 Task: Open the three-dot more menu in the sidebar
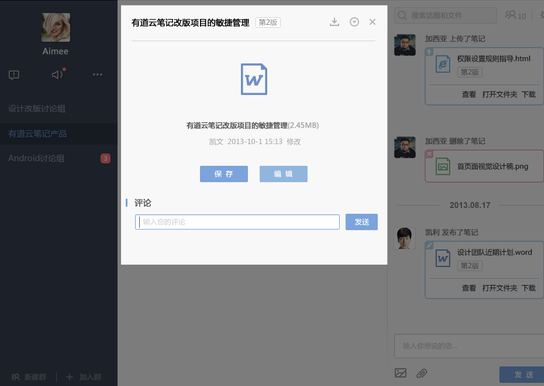coord(97,75)
